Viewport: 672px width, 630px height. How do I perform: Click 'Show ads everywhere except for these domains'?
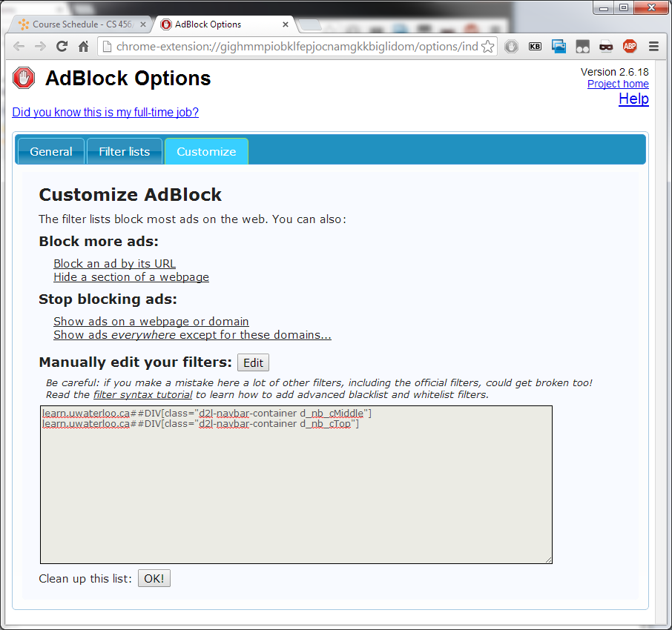coord(192,334)
